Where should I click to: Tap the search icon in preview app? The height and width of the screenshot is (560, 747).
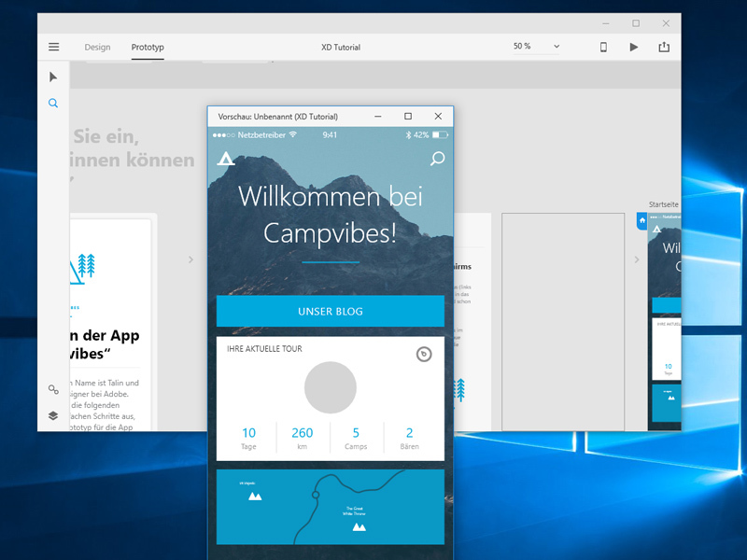point(437,159)
